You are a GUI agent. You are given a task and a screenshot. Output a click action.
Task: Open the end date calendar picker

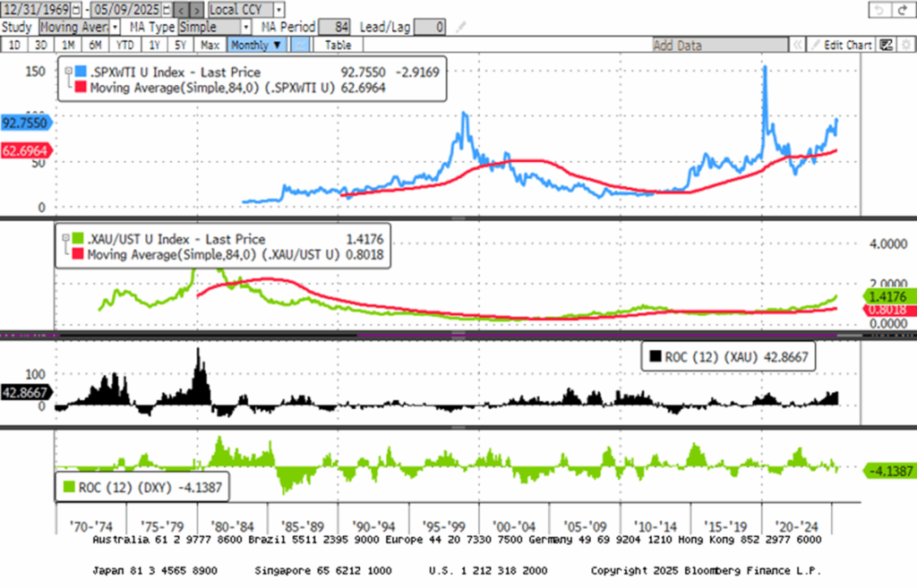pos(167,9)
